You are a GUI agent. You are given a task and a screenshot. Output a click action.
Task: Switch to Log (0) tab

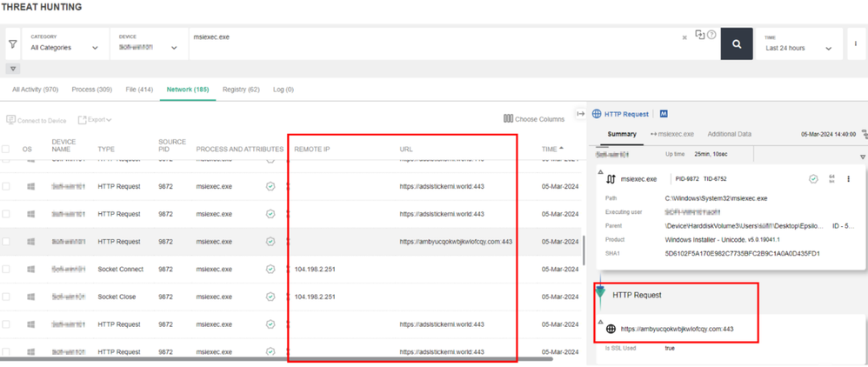tap(284, 89)
